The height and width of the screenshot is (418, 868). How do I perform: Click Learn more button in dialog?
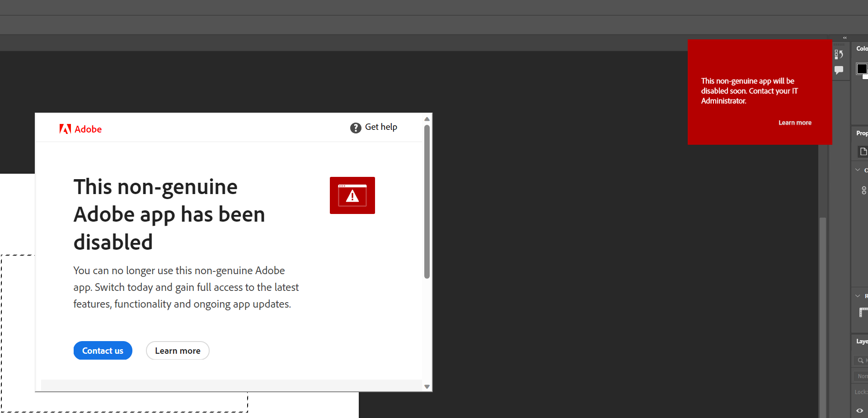(178, 351)
